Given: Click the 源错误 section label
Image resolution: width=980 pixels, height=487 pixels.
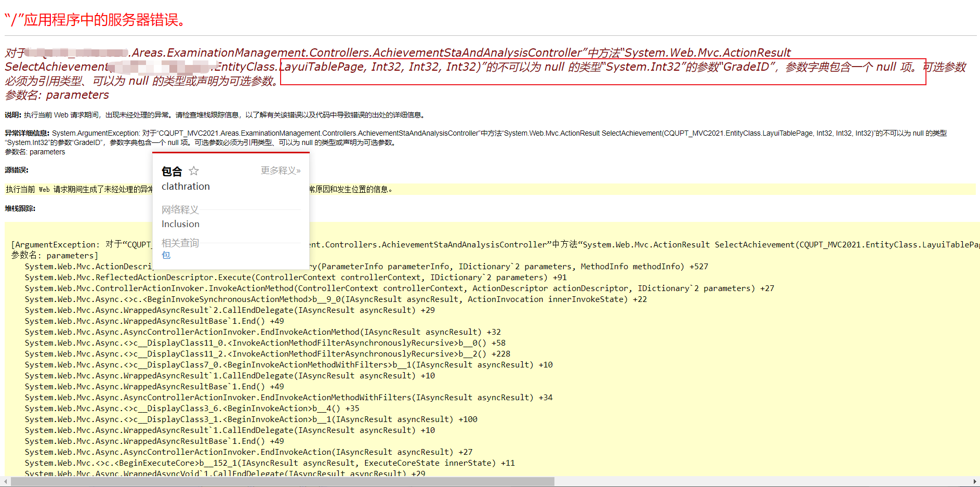Looking at the screenshot, I should [16, 170].
